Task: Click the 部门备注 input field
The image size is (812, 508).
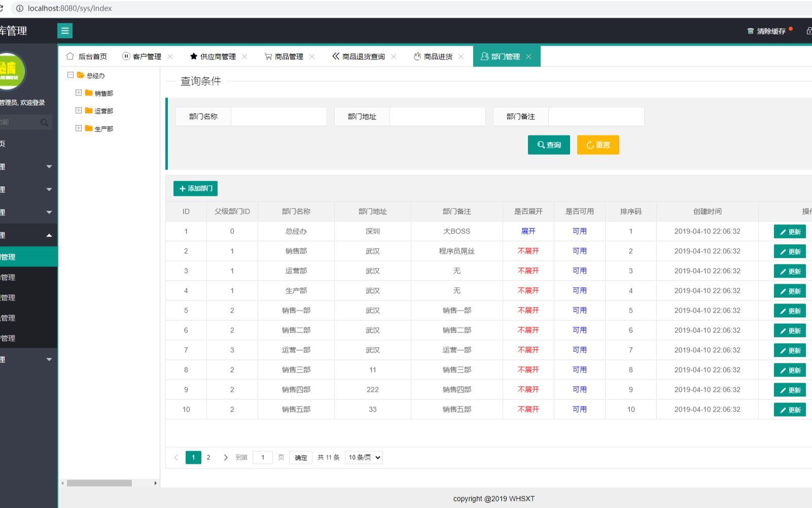Action: point(596,116)
